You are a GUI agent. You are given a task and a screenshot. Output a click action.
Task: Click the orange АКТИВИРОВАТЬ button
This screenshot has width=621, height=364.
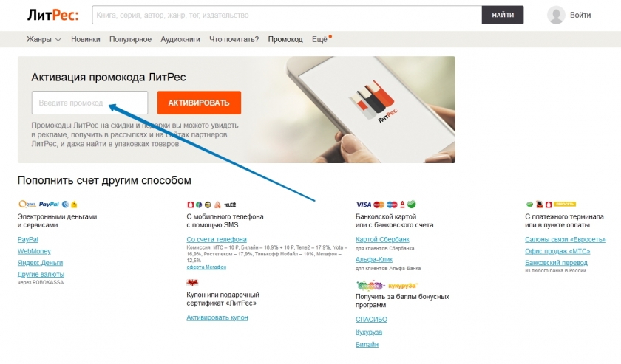[199, 103]
